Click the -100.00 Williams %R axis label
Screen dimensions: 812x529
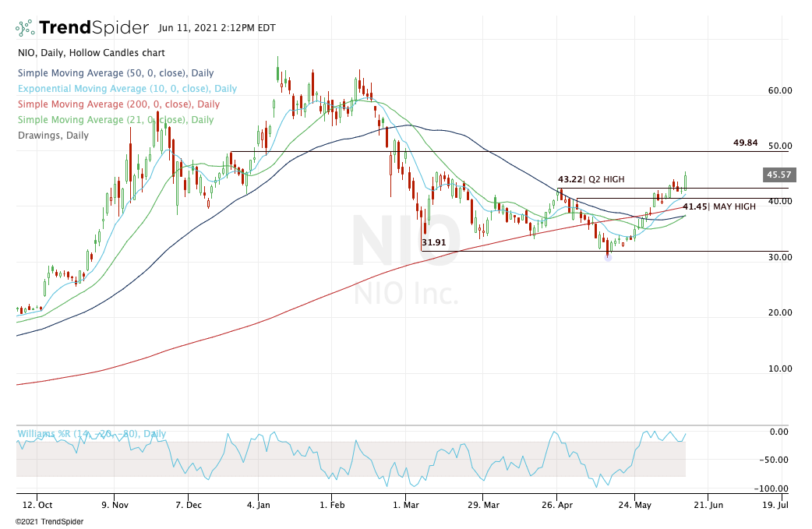pyautogui.click(x=772, y=488)
